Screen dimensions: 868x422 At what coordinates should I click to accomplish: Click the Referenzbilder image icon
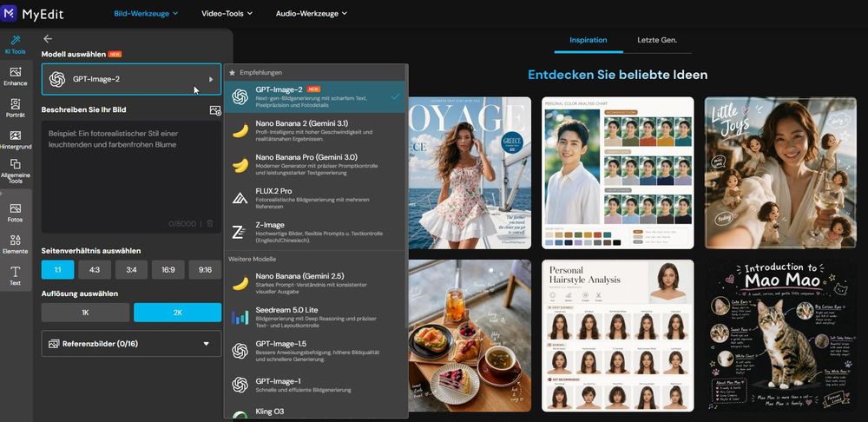point(54,344)
